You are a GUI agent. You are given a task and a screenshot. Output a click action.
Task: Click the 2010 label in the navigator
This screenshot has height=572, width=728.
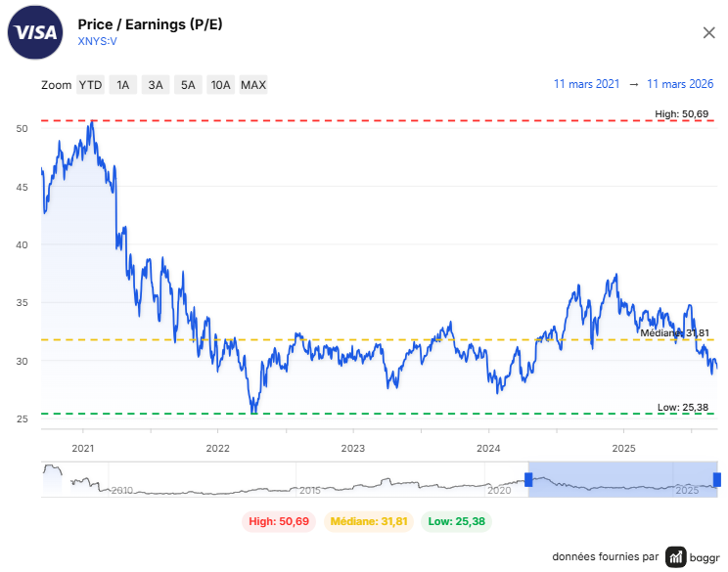coord(121,490)
